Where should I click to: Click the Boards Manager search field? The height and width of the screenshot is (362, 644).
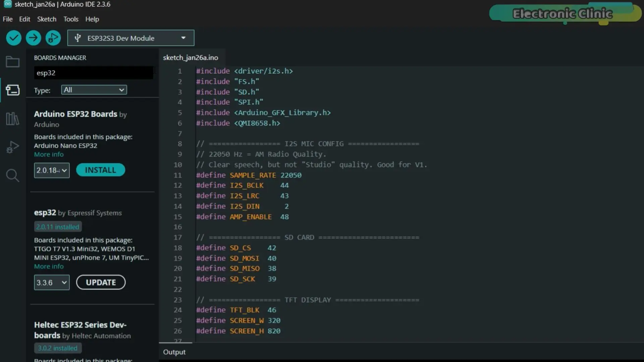pyautogui.click(x=94, y=73)
